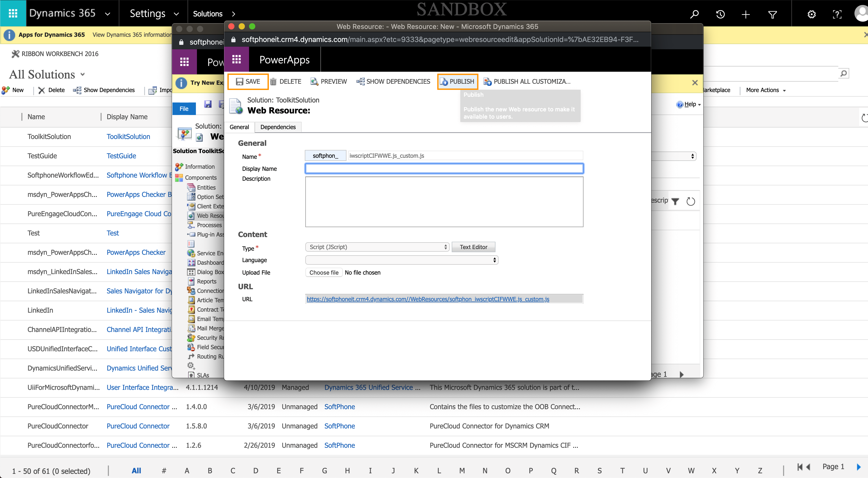The width and height of the screenshot is (868, 478).
Task: Select Reports in solution tree
Action: 206,281
